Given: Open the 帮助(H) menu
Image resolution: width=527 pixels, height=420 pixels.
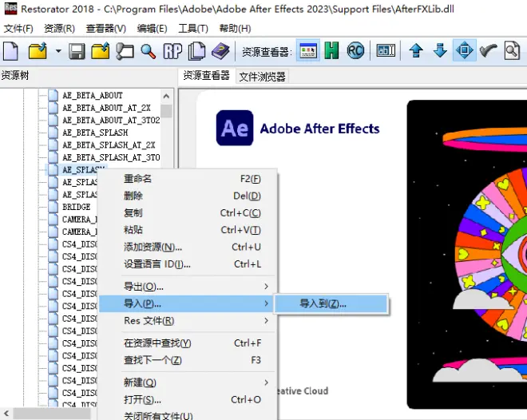Looking at the screenshot, I should pos(235,29).
